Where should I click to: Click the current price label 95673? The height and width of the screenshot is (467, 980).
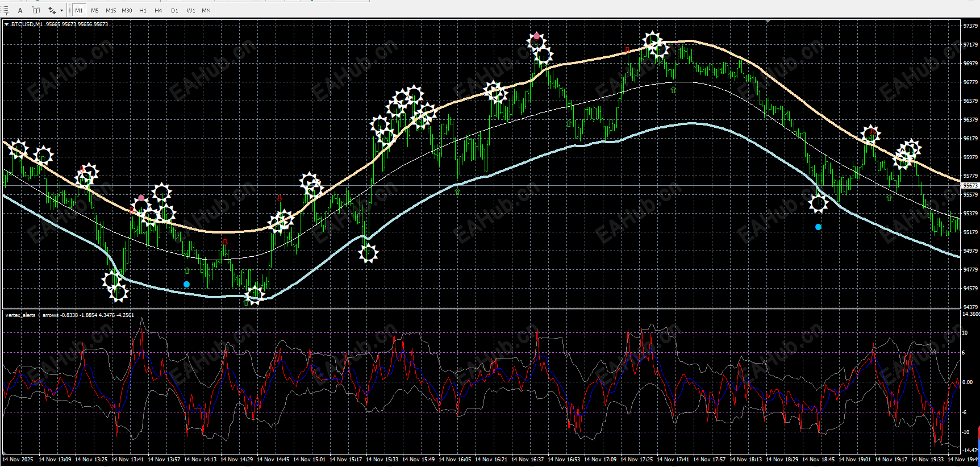tap(970, 185)
